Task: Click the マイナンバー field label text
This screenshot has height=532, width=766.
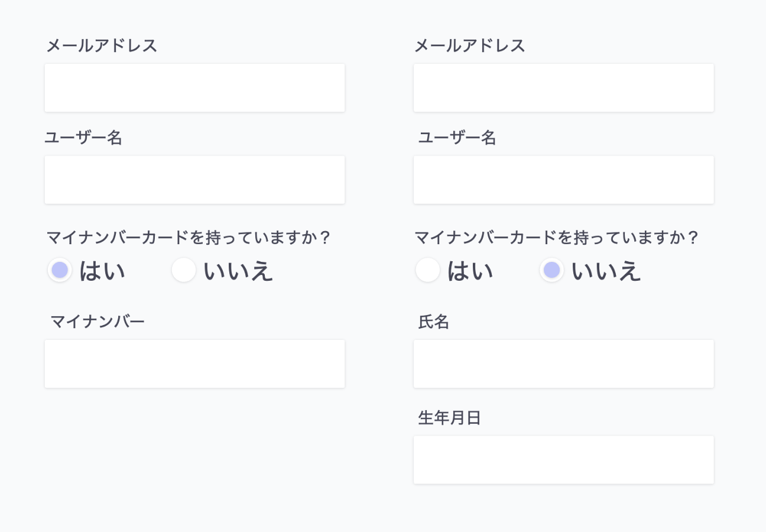Action: pyautogui.click(x=98, y=322)
